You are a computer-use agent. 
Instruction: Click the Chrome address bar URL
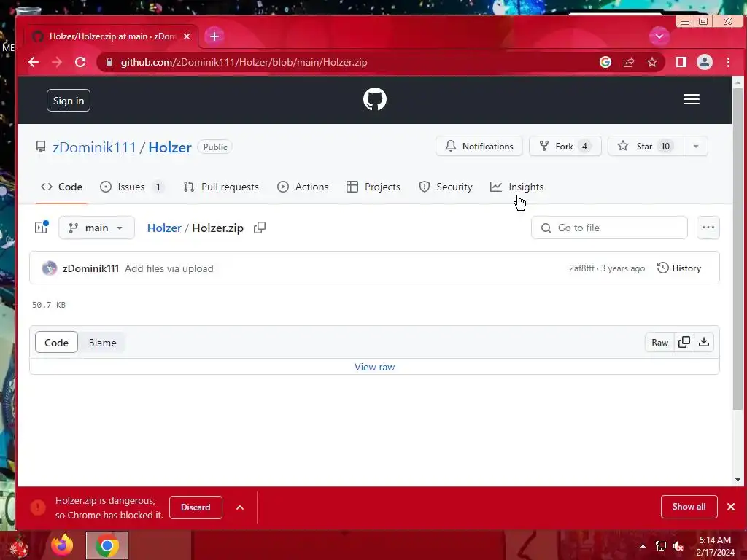pos(244,62)
